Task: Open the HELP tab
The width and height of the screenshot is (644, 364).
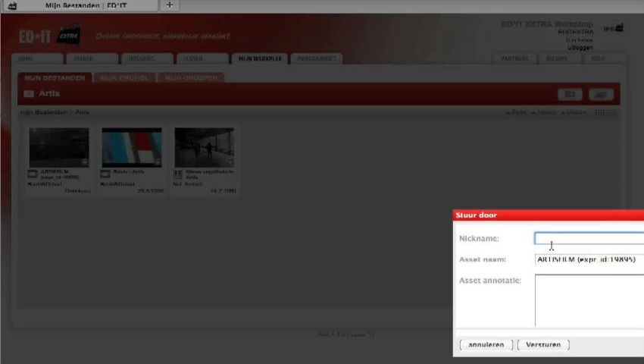Action: click(x=603, y=59)
